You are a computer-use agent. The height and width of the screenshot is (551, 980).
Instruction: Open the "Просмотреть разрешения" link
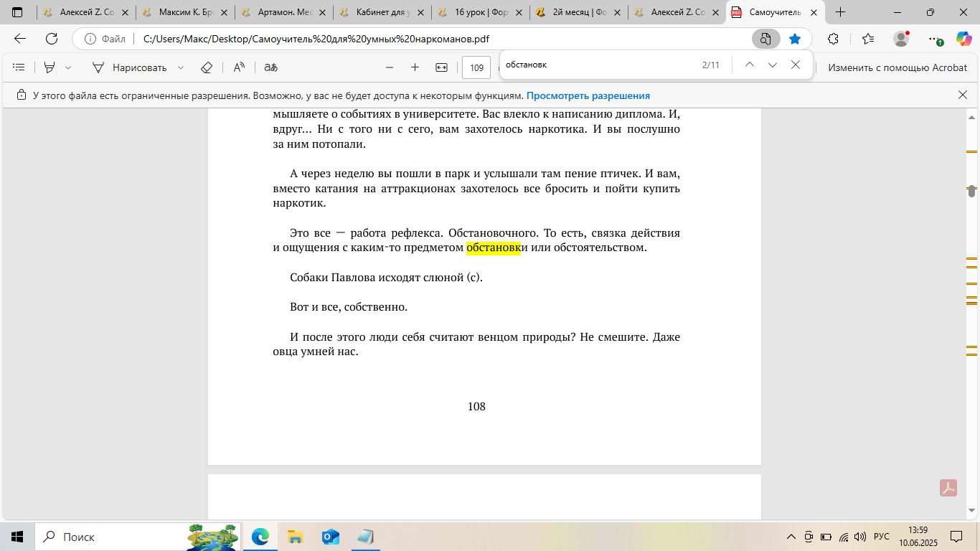588,95
